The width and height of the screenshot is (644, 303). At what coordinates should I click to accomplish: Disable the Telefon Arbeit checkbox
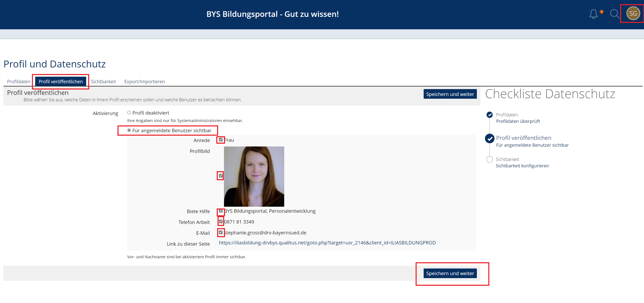coord(221,222)
